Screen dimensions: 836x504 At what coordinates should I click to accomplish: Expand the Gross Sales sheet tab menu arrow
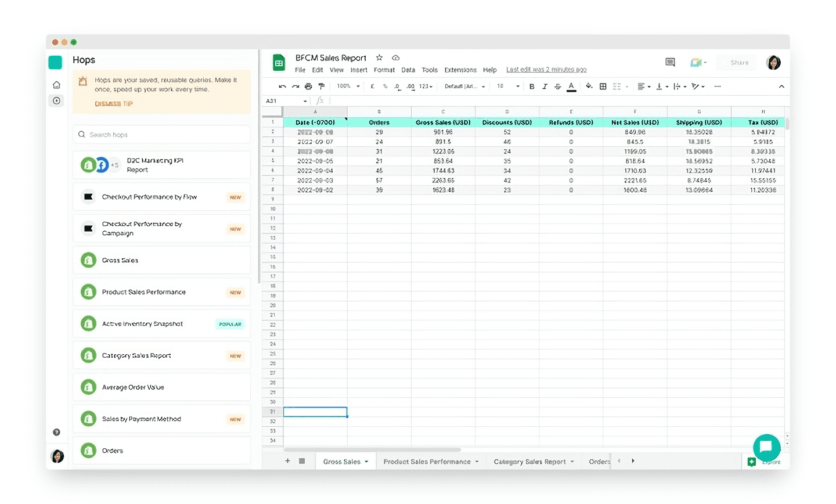click(x=367, y=462)
